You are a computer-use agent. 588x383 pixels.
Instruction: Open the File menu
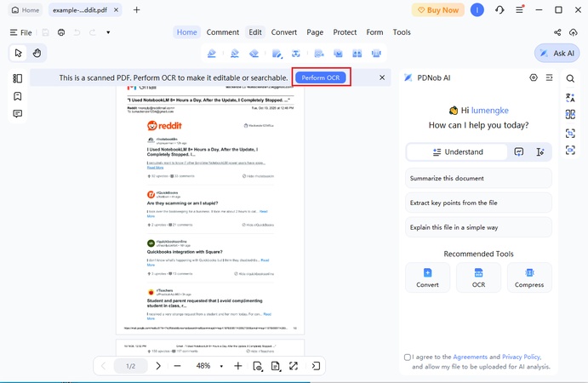21,32
